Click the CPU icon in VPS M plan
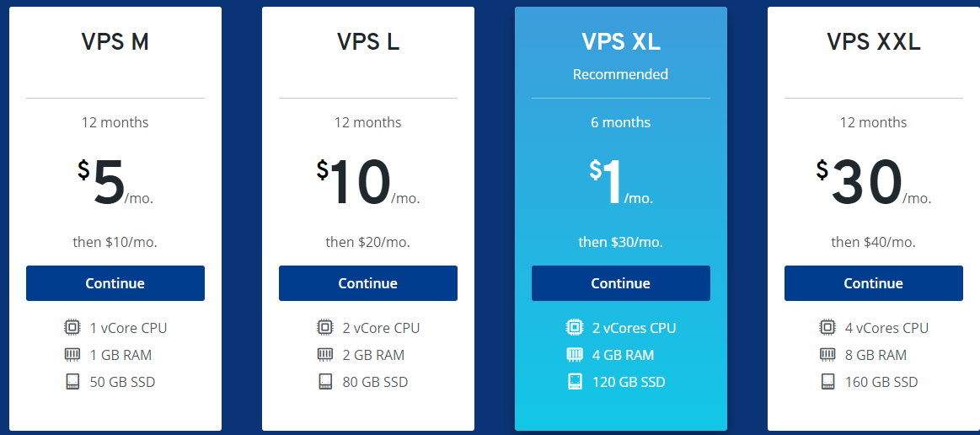The image size is (980, 435). [x=72, y=327]
